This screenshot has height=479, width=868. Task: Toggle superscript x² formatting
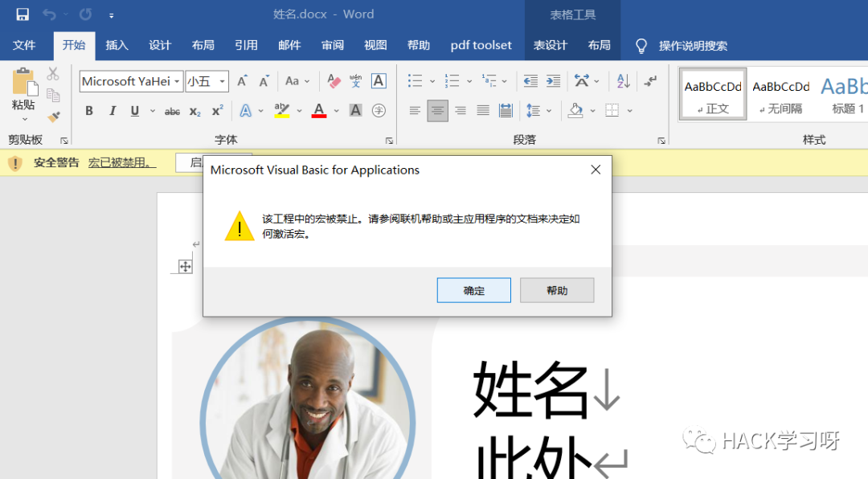(218, 111)
